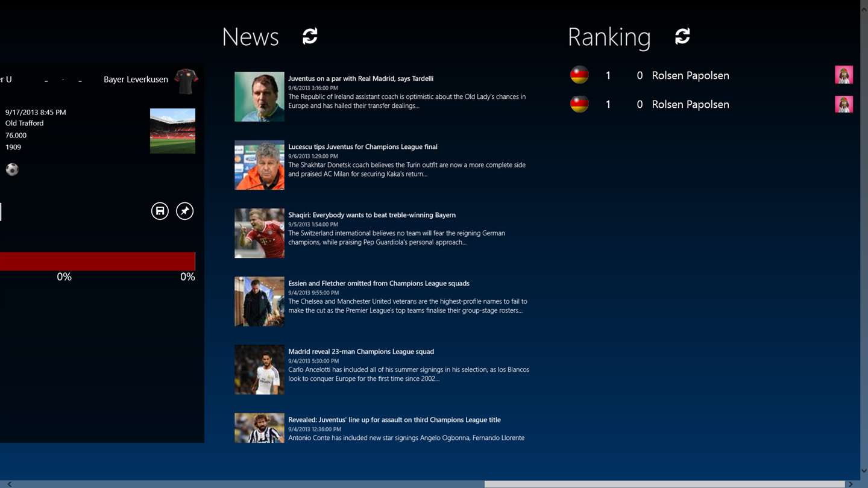Viewport: 868px width, 488px height.
Task: Click the Carlo Ancelotti summary text
Action: tap(409, 374)
